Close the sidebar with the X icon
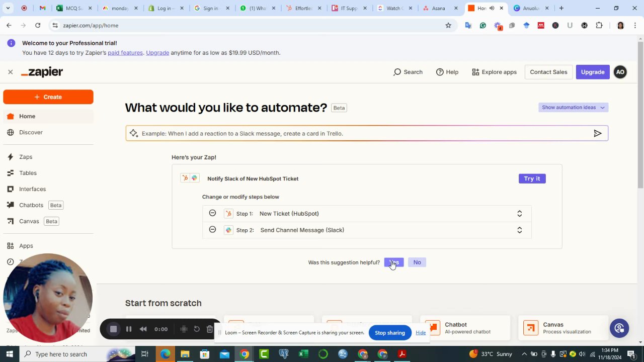Screen dimensions: 644x362 [x=10, y=72]
